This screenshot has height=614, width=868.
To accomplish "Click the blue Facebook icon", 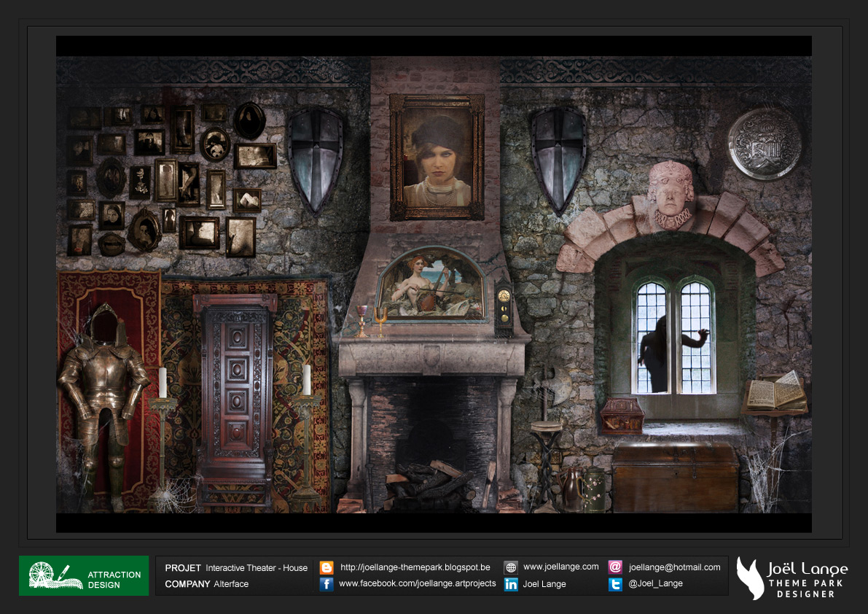I will coord(327,584).
